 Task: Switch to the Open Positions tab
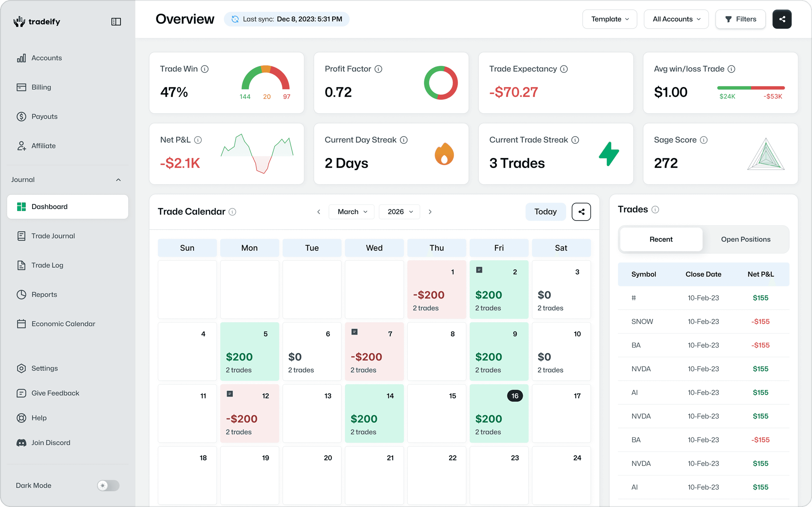point(745,239)
